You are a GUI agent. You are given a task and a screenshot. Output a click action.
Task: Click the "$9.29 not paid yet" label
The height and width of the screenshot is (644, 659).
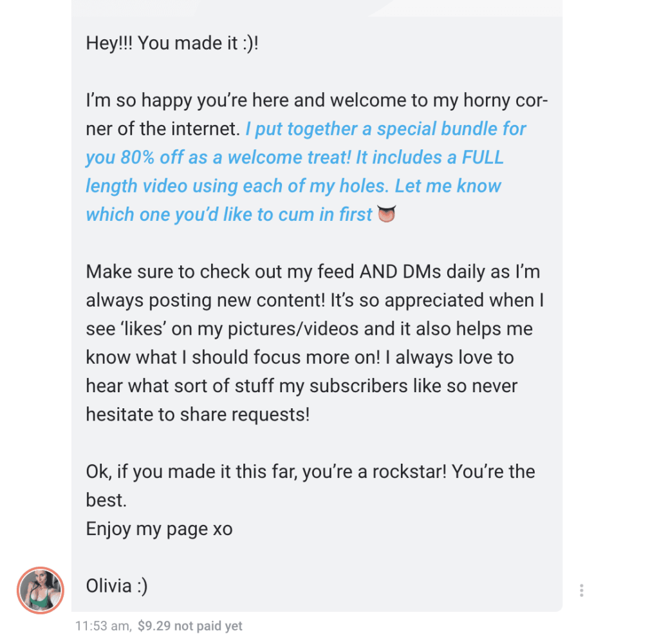[190, 625]
